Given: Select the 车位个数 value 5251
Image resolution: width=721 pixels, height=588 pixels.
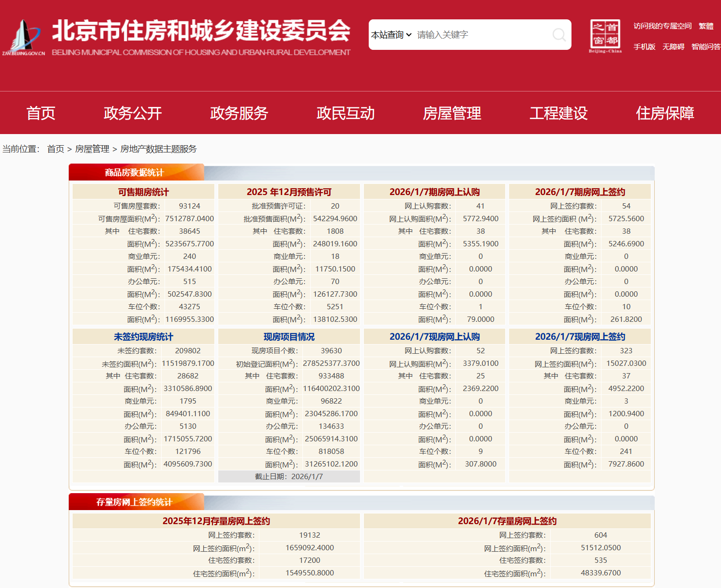Looking at the screenshot, I should point(335,307).
